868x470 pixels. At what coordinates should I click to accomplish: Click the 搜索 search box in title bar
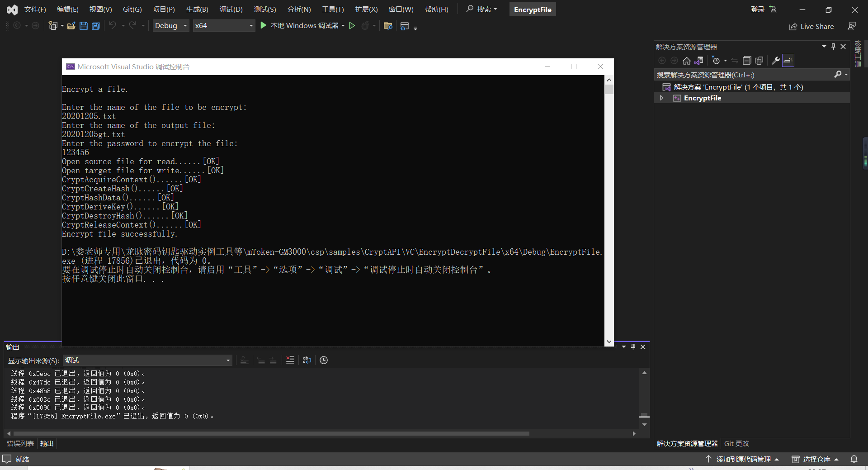pyautogui.click(x=482, y=9)
